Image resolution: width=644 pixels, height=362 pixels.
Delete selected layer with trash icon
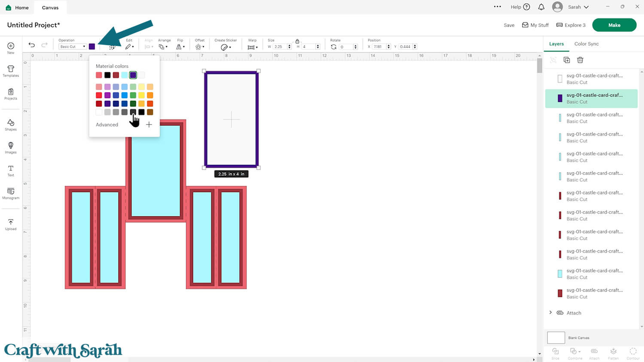point(580,60)
